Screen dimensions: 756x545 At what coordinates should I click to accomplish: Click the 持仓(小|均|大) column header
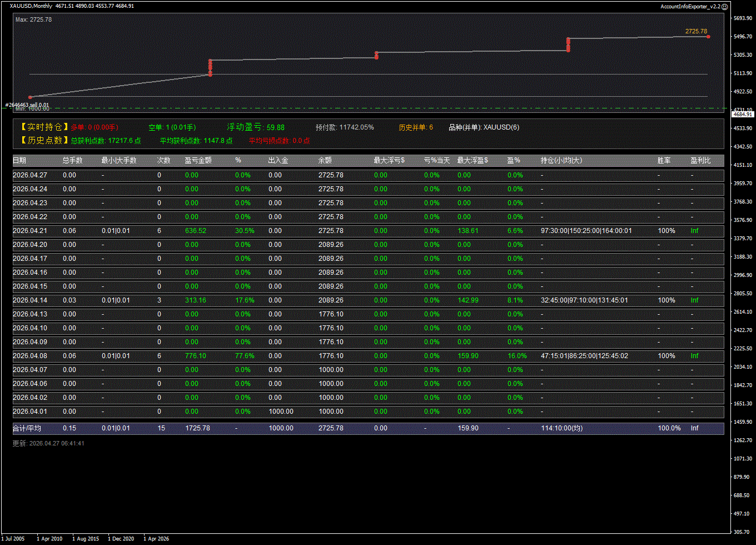[x=561, y=161]
